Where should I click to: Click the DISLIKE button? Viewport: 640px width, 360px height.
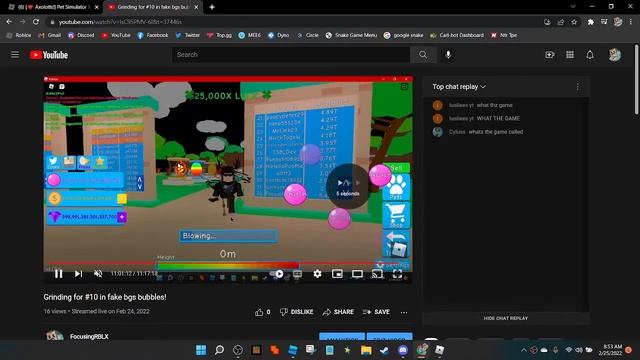coord(297,312)
